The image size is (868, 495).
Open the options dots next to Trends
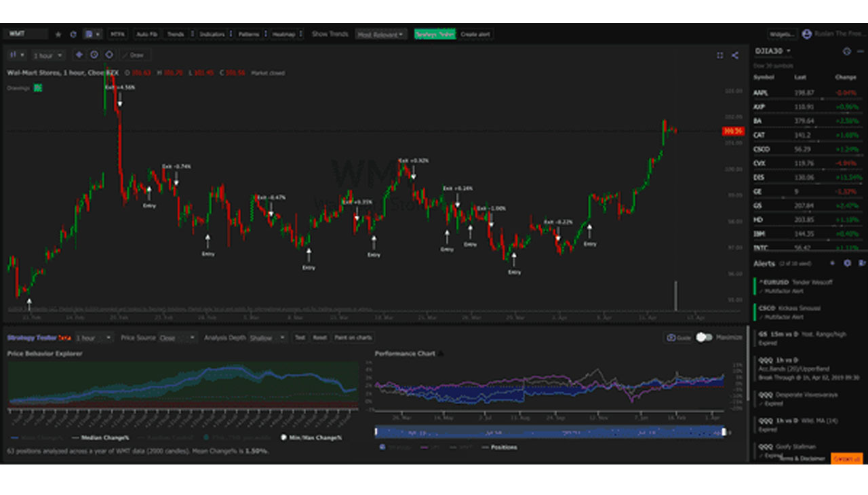pyautogui.click(x=192, y=34)
